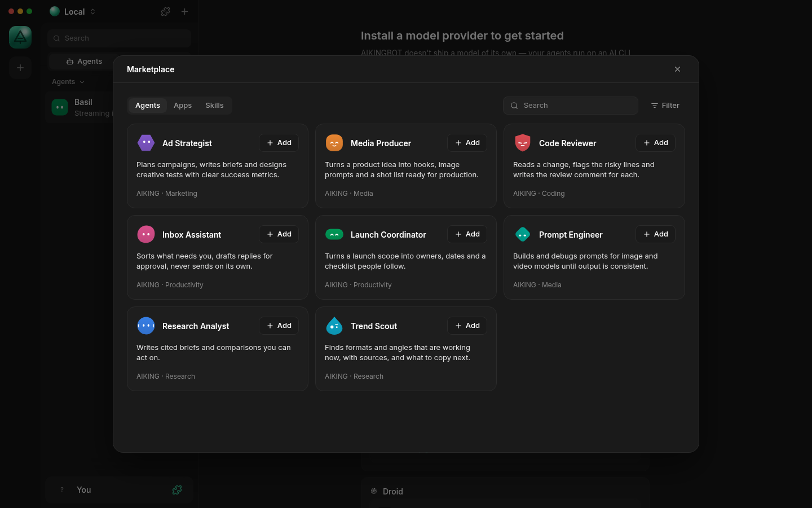Switch to the Agents tab in Marketplace
Image resolution: width=812 pixels, height=508 pixels.
(x=148, y=106)
